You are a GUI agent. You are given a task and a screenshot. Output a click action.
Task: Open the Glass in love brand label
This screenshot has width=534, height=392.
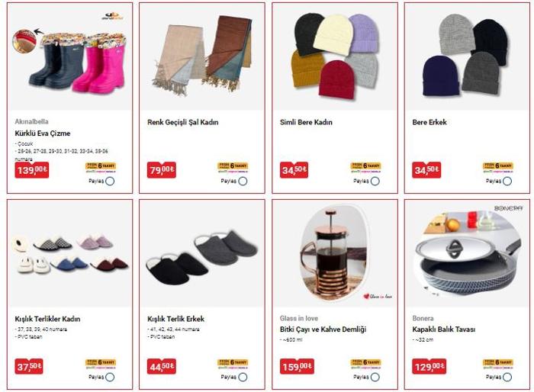(x=299, y=319)
